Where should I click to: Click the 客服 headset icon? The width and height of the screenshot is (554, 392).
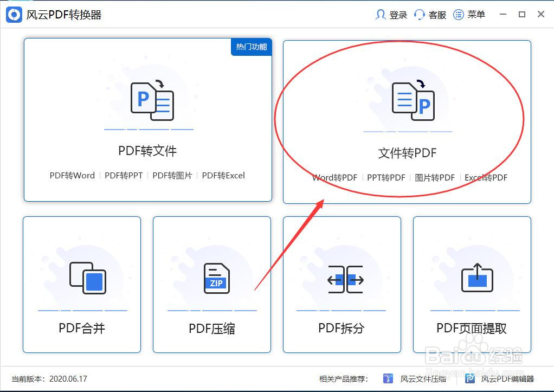(x=419, y=15)
